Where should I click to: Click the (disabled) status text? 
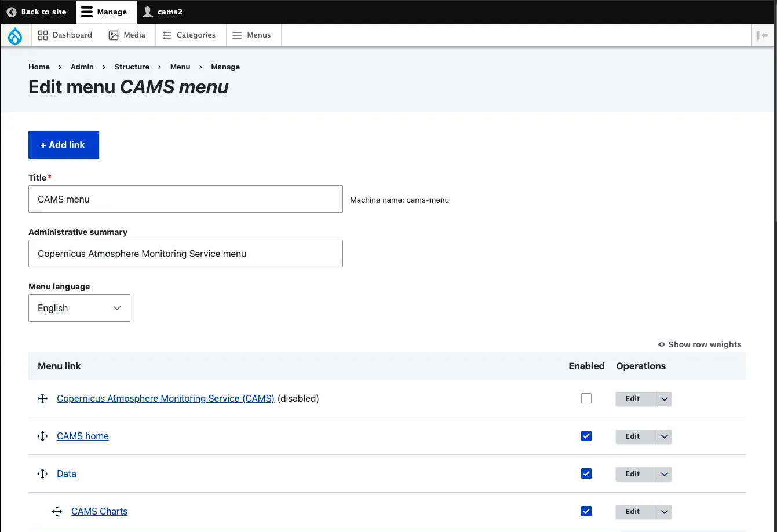click(x=298, y=398)
